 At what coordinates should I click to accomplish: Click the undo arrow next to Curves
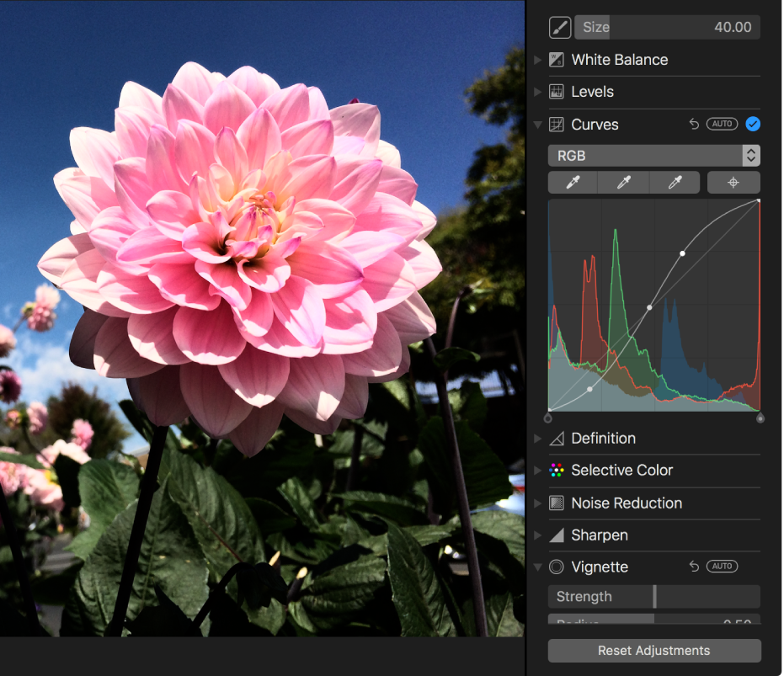coord(694,125)
